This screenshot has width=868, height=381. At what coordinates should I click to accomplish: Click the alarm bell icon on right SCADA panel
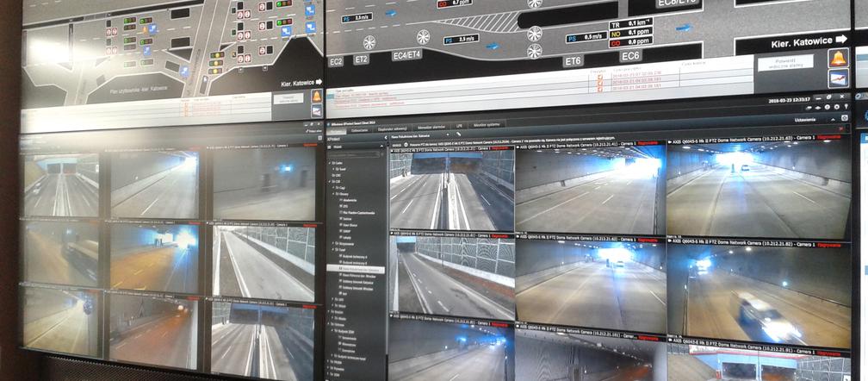837,58
